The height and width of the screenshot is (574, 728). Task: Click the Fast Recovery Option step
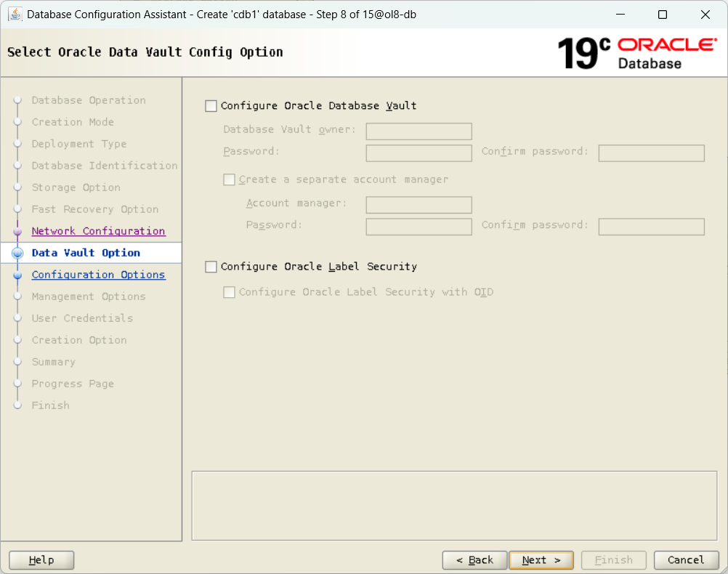point(95,209)
